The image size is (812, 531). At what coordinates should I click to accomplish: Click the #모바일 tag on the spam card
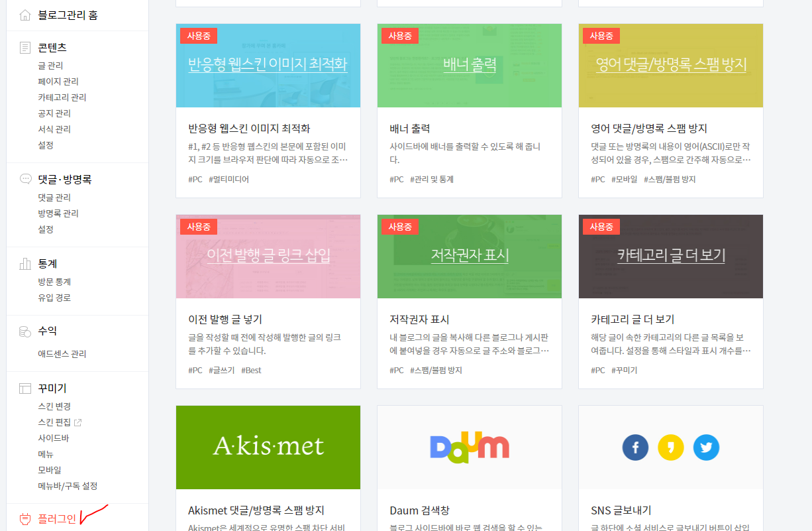click(624, 179)
